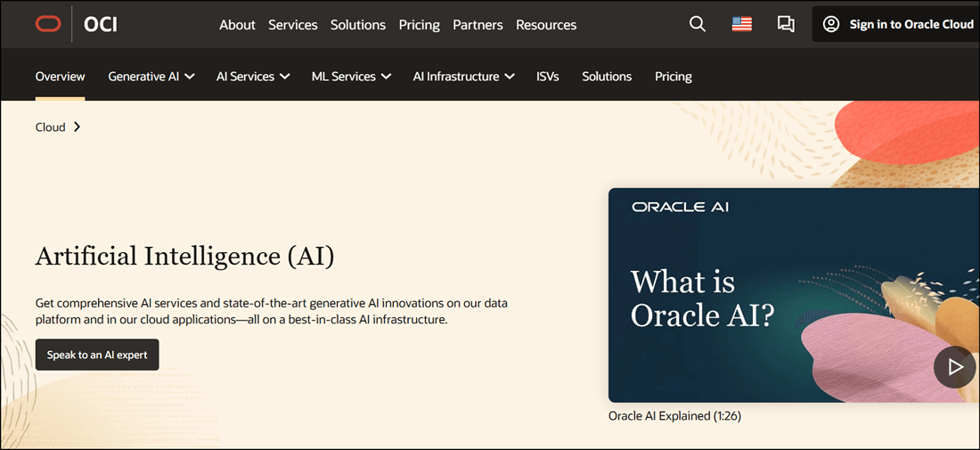Click the chevron next to Cloud breadcrumb
The width and height of the screenshot is (980, 450).
pyautogui.click(x=77, y=127)
